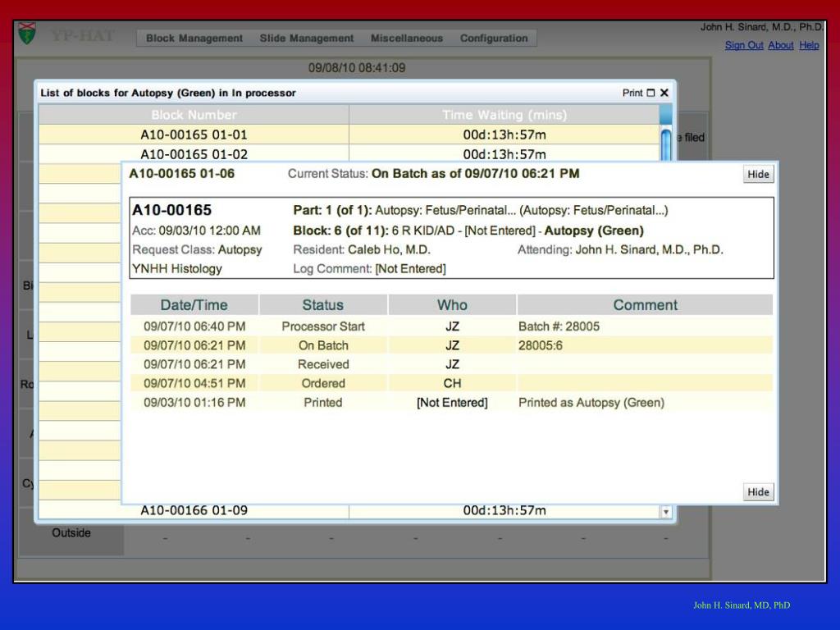840x630 pixels.
Task: Click the Comment column header
Action: point(645,305)
